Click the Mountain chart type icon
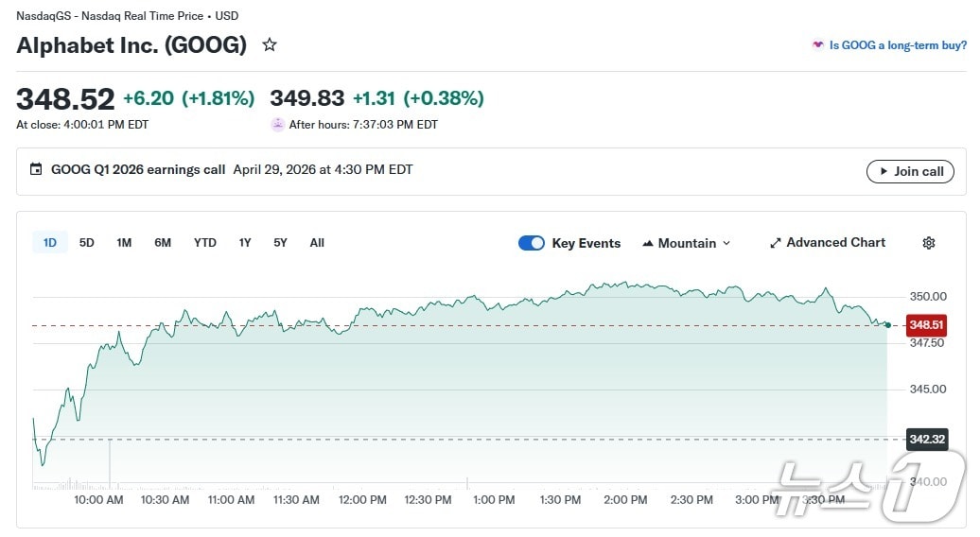Screen dimensions: 980x537 pos(648,243)
